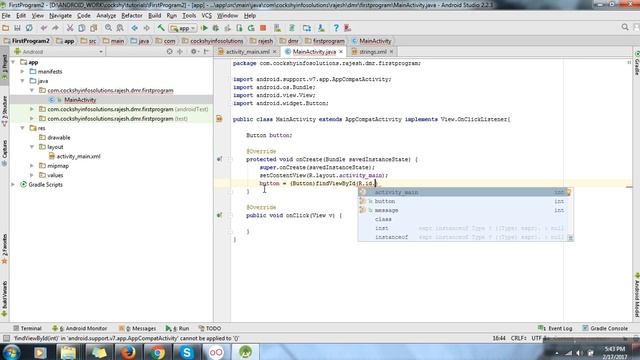
Task: Click the project panel settings gear icon
Action: point(194,52)
